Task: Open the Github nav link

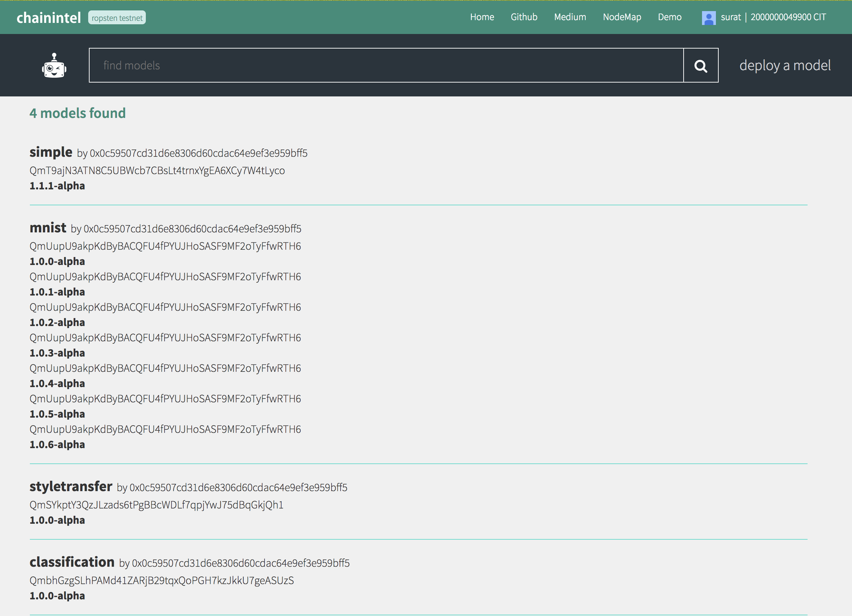Action: (x=524, y=17)
